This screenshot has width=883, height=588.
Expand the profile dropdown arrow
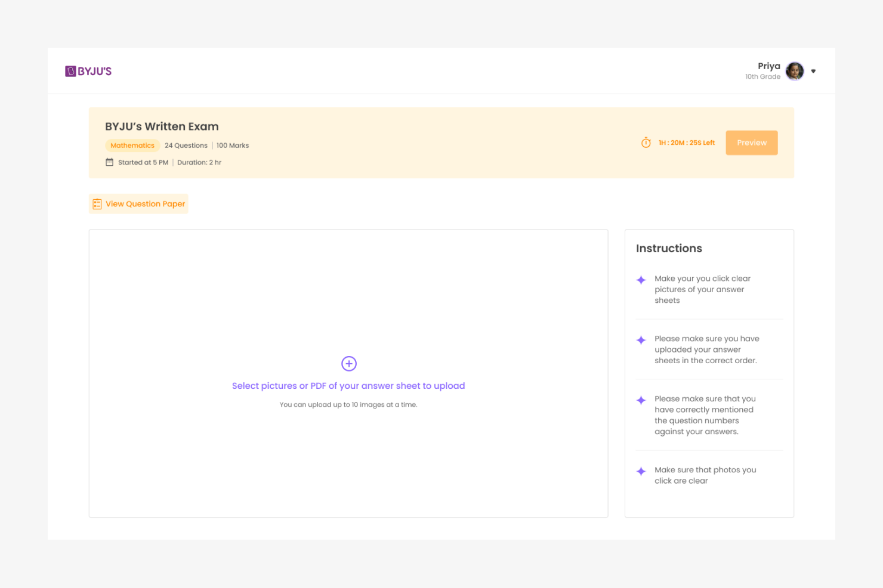coord(813,71)
